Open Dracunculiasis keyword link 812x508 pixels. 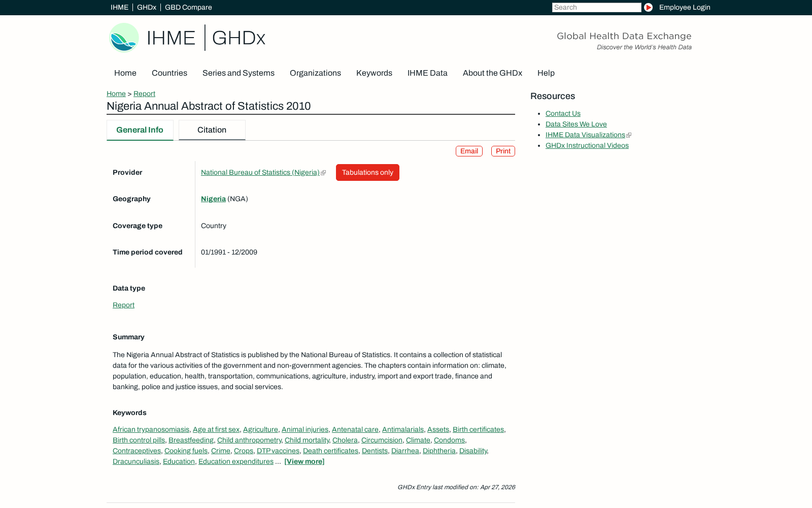point(136,461)
